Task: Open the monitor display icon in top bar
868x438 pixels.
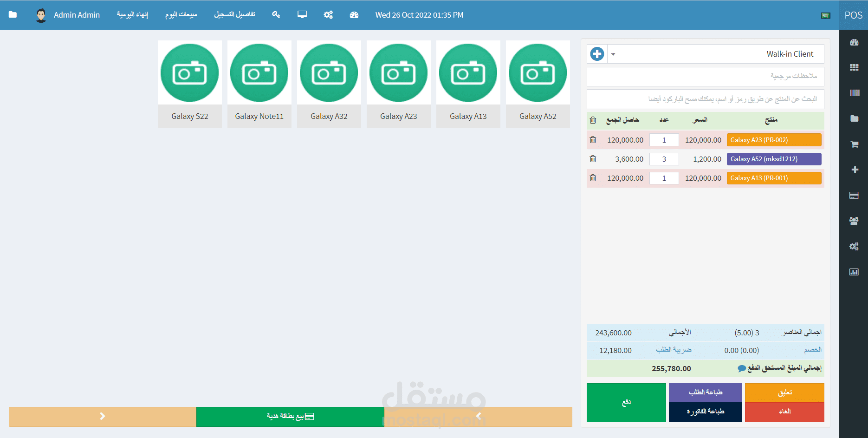Action: [302, 15]
